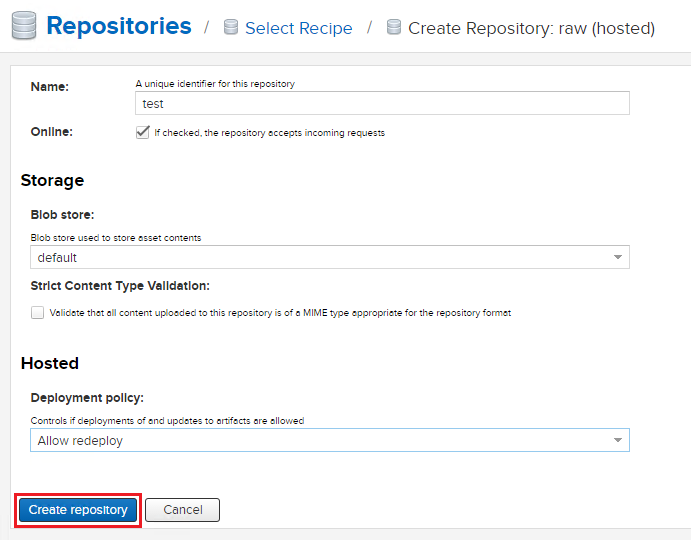Viewport: 691px width, 540px height.
Task: Click the Select Recipe breadcrumb icon
Action: click(x=231, y=27)
